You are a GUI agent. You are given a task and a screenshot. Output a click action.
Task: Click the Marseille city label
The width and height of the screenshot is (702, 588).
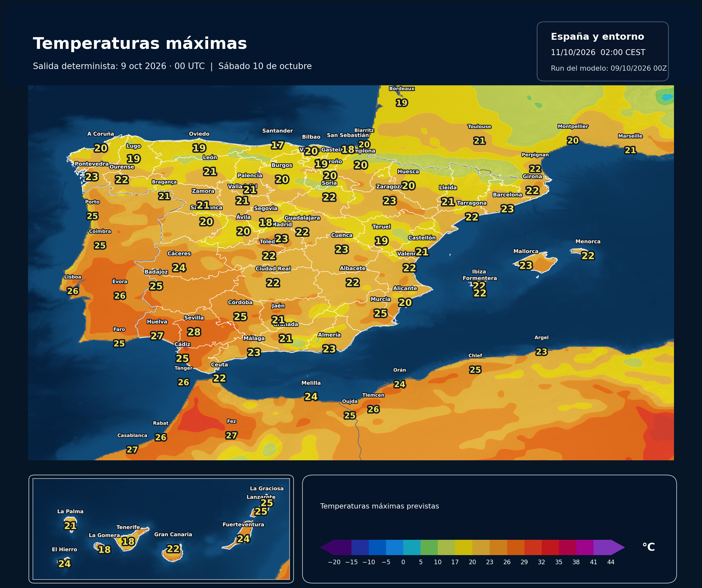pyautogui.click(x=630, y=136)
